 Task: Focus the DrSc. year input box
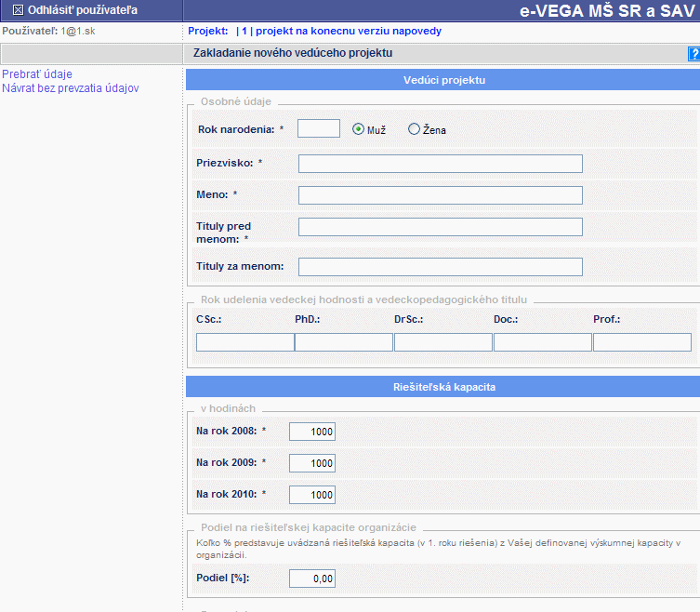443,342
